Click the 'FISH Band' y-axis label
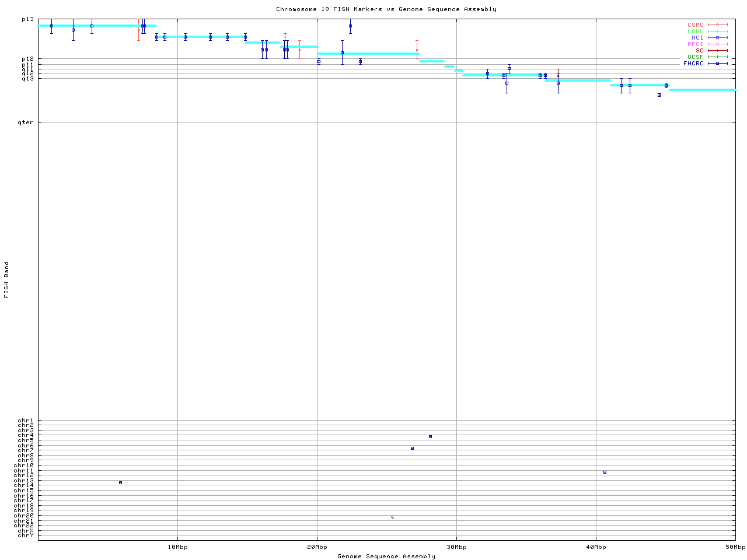Viewport: 747px width, 560px height. point(6,279)
